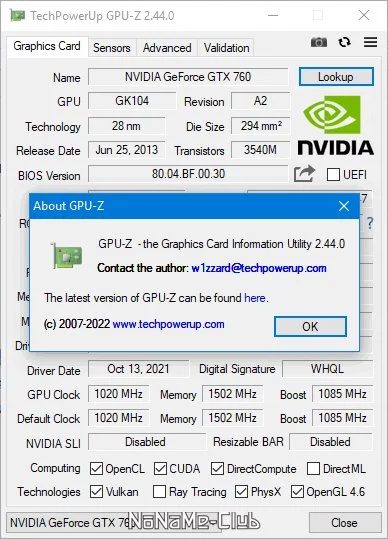Open the w1zzard@techpowerup.com email link
388x539 pixels.
pos(259,268)
